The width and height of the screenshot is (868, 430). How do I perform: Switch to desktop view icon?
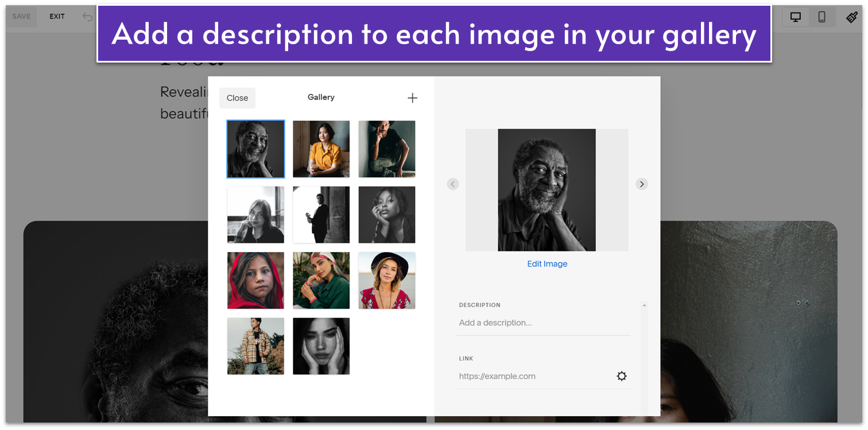click(796, 17)
